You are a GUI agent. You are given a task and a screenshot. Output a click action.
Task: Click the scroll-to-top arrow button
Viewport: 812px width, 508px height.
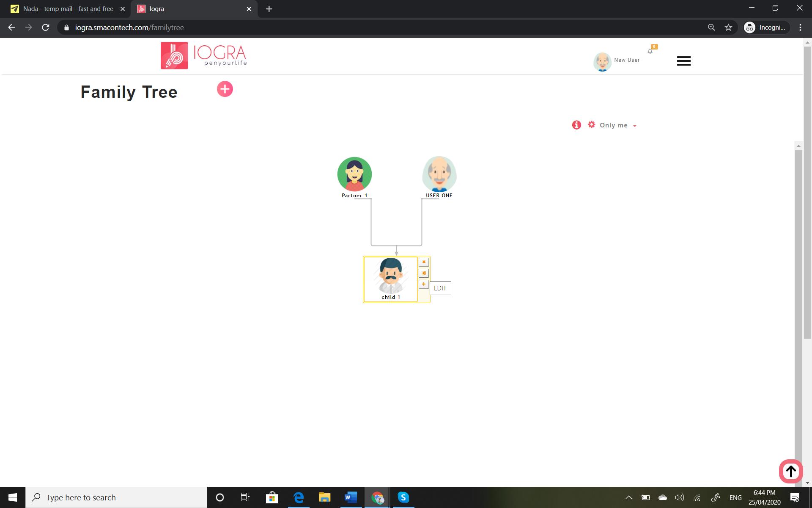[791, 471]
